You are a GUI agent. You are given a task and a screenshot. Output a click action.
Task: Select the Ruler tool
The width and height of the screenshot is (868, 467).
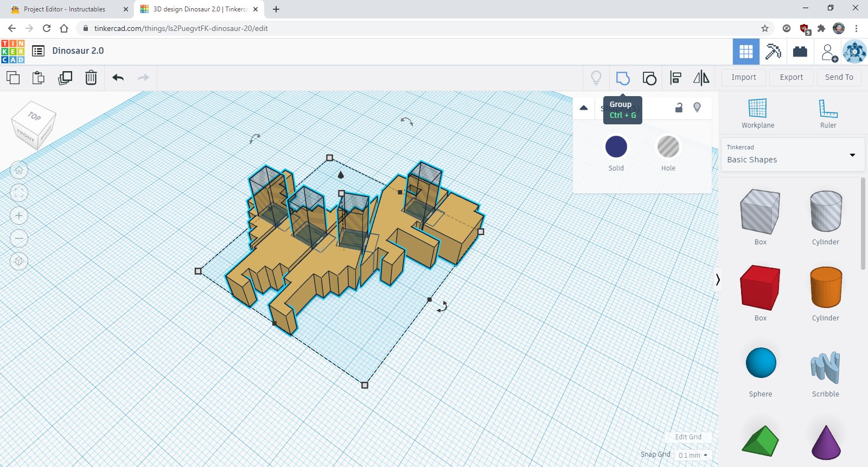(828, 113)
